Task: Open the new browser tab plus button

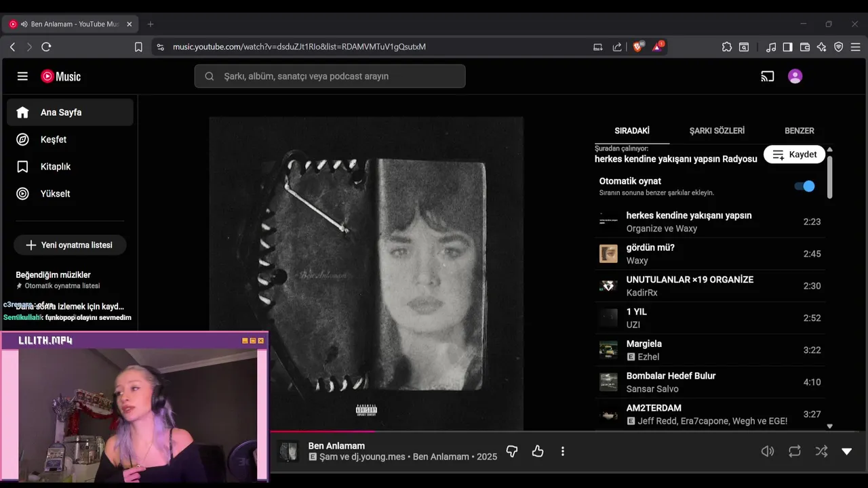Action: (x=151, y=24)
